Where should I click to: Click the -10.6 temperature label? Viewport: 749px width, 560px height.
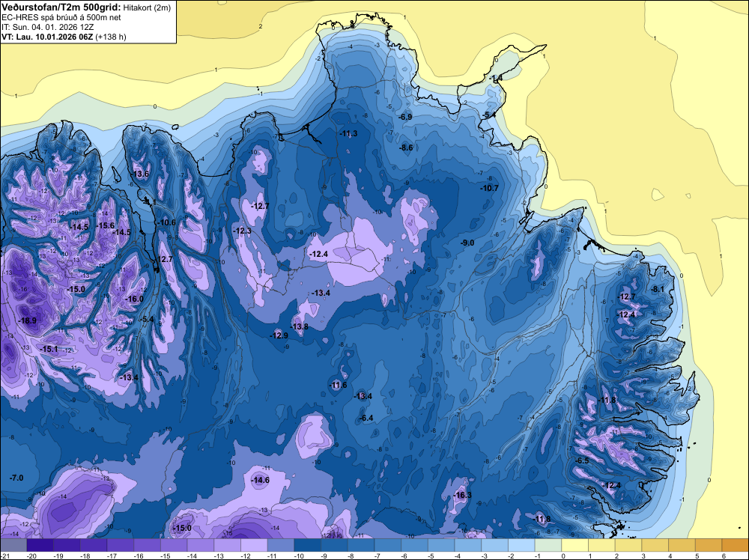tap(166, 222)
